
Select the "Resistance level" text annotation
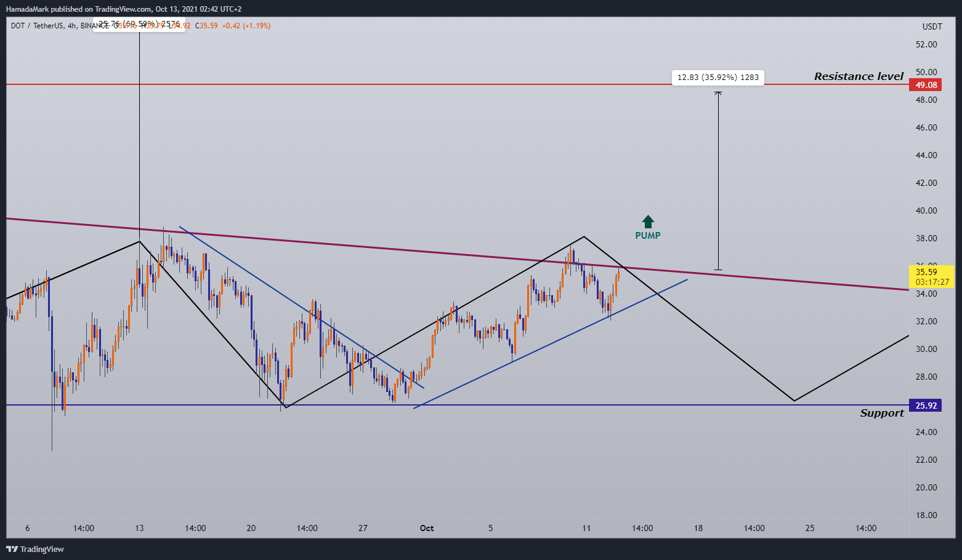pyautogui.click(x=859, y=76)
